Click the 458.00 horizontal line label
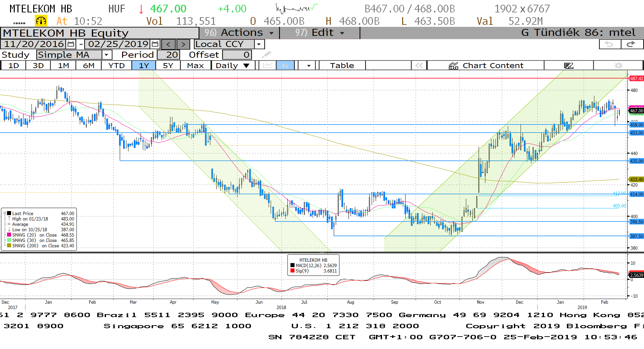The height and width of the screenshot is (349, 644). (636, 125)
